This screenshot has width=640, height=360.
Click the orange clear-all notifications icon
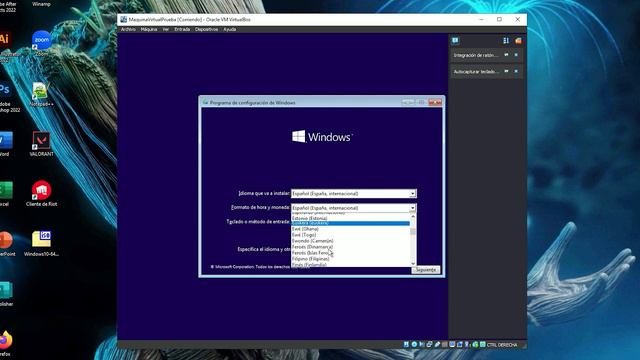tap(518, 40)
